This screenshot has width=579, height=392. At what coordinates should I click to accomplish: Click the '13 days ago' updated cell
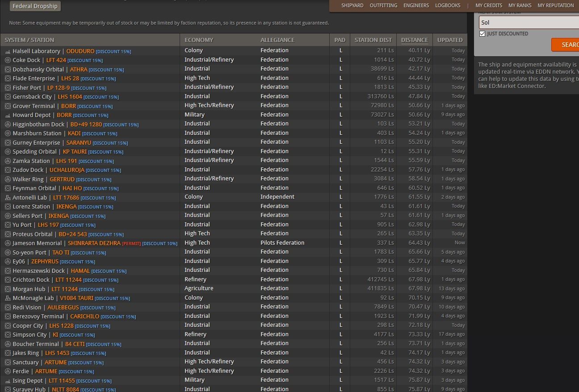coord(452,289)
